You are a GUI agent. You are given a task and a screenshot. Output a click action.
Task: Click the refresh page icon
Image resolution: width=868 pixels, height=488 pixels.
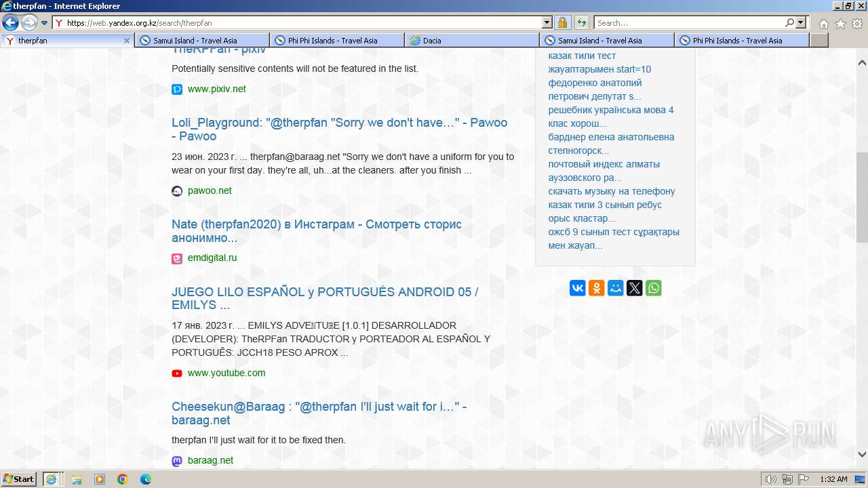(x=582, y=22)
